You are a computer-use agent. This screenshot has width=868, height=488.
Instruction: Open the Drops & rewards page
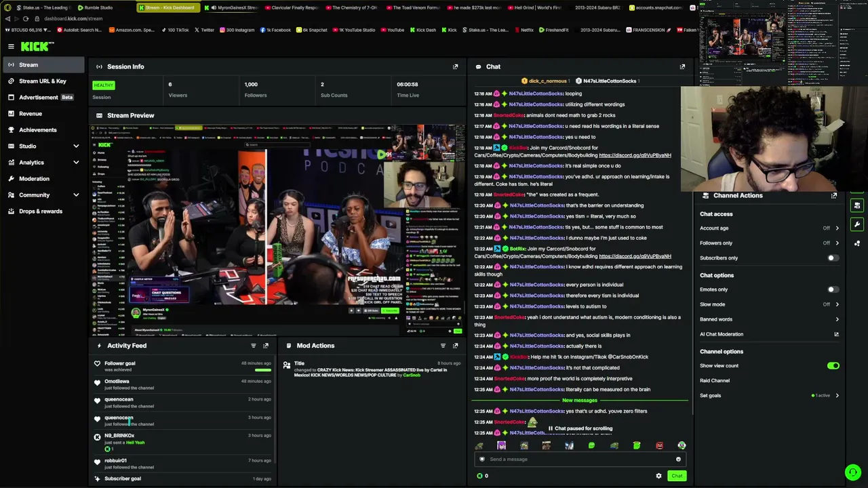(x=43, y=211)
